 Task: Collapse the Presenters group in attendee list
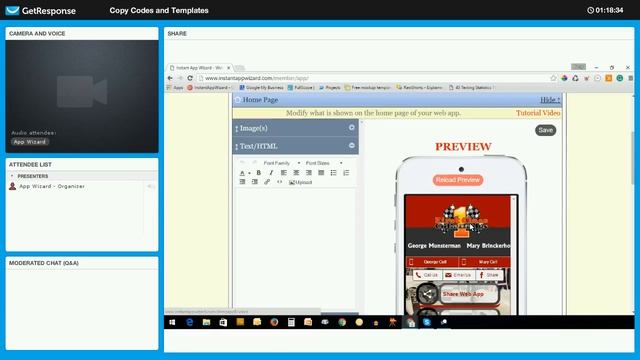(12, 176)
